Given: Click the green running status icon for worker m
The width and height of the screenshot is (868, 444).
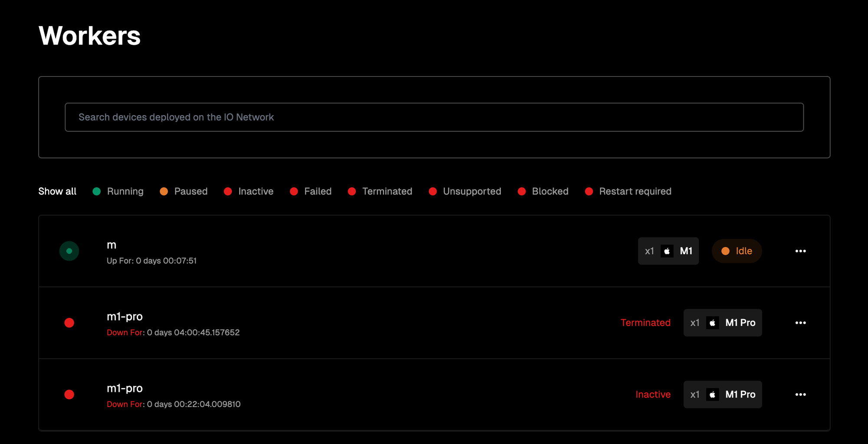Looking at the screenshot, I should tap(69, 251).
